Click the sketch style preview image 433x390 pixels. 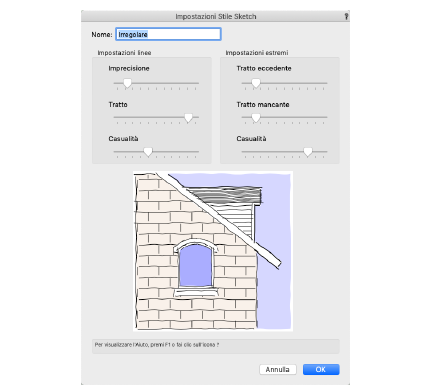(x=213, y=251)
